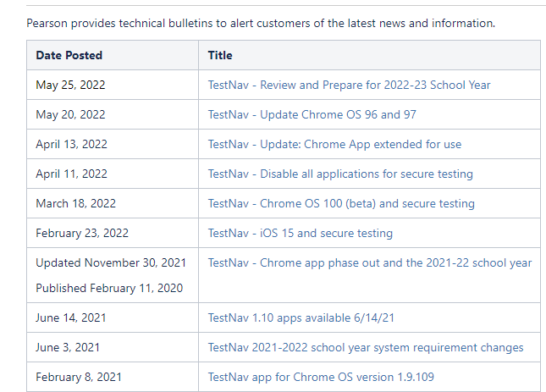
Task: Open the Chrome App extended for use bulletin
Action: 334,144
